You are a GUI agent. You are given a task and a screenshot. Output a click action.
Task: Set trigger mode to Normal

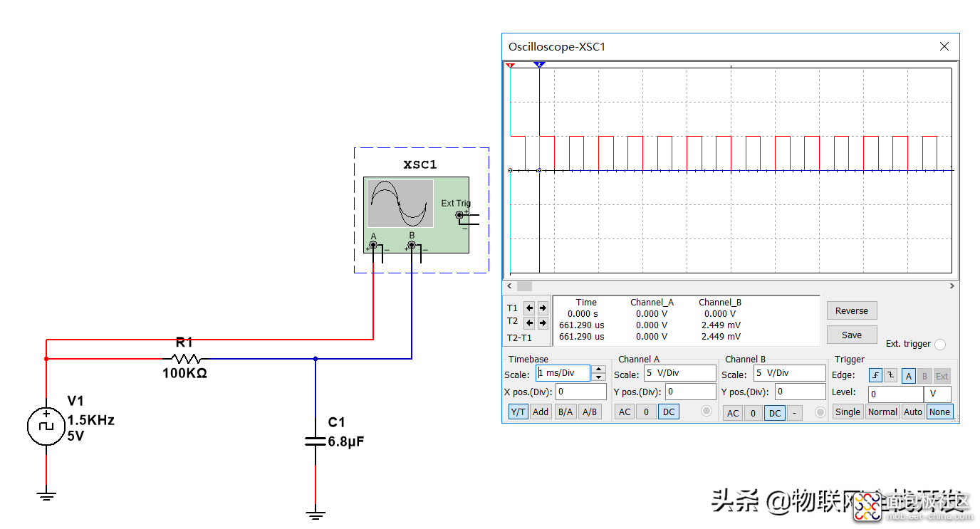tap(882, 412)
